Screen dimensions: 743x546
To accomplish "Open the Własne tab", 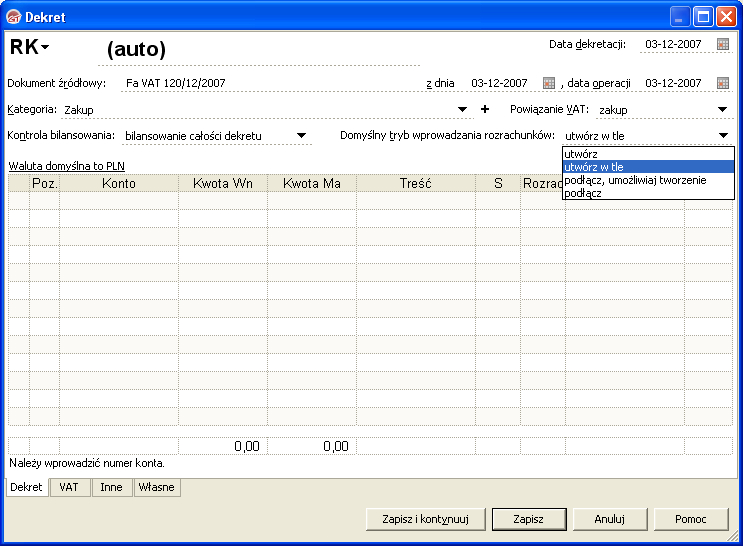I will pos(157,487).
